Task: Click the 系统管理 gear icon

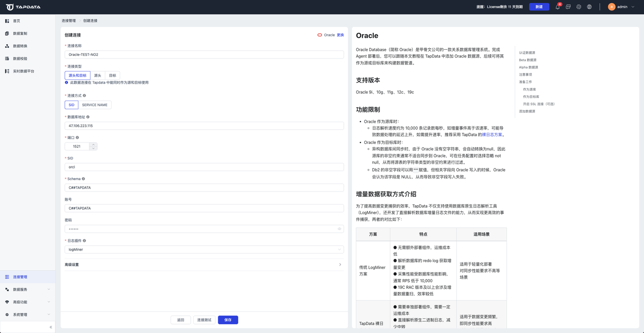Action: pos(7,314)
